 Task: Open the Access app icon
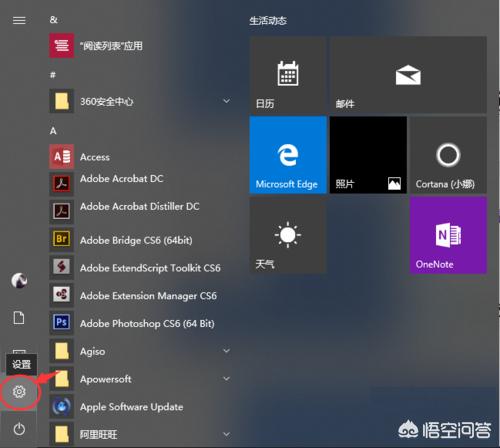[62, 157]
